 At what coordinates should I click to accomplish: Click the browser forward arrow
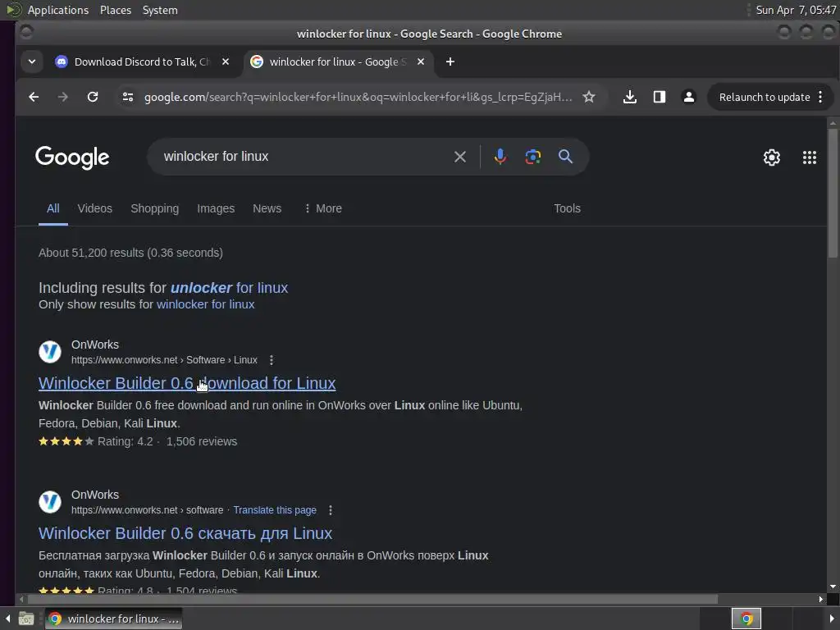(x=63, y=97)
